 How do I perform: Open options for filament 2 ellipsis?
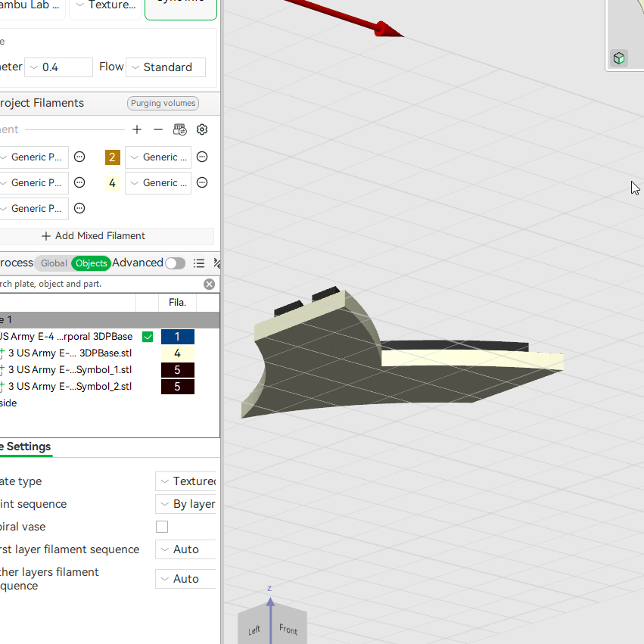coord(201,157)
